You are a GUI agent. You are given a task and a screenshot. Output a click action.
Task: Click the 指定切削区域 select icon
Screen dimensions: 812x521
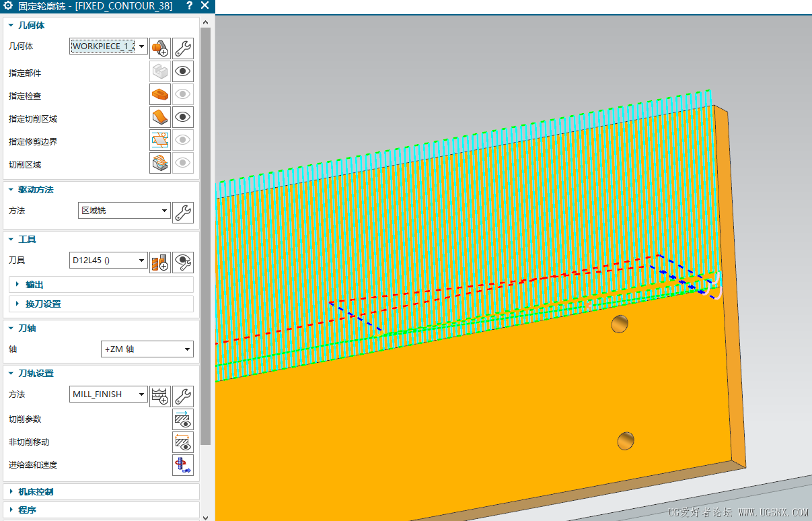160,117
